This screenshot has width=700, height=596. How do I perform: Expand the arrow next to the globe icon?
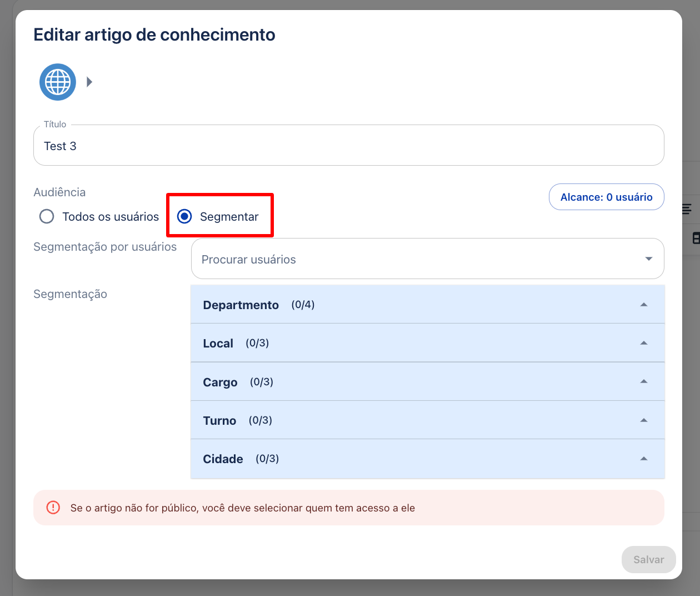(89, 82)
